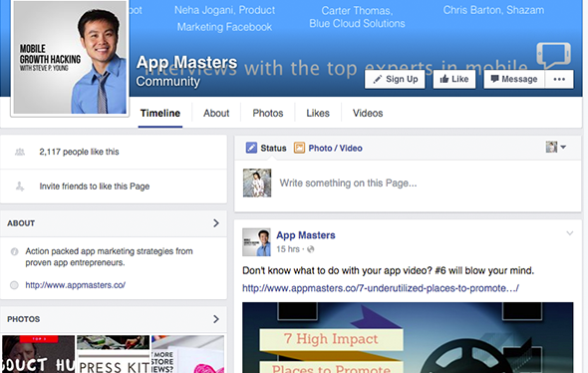588x373 pixels.
Task: Open the Photos tab
Action: click(268, 114)
